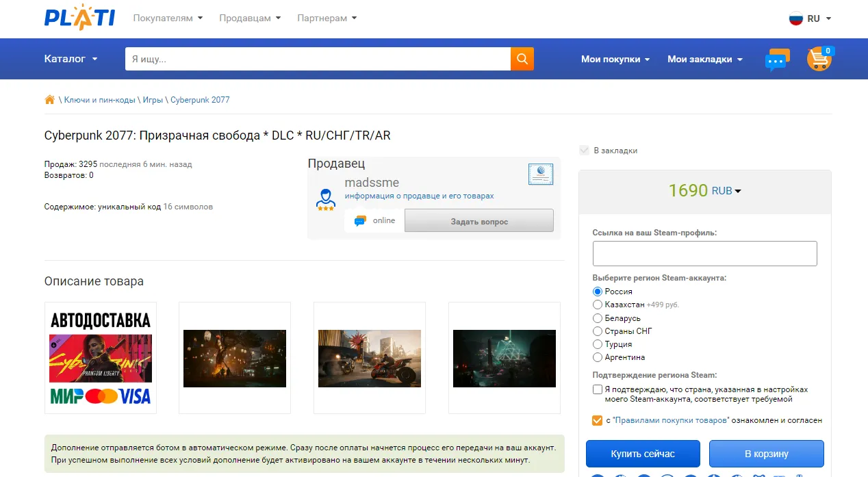Expand the Мои закладки dropdown
868x477 pixels.
705,60
